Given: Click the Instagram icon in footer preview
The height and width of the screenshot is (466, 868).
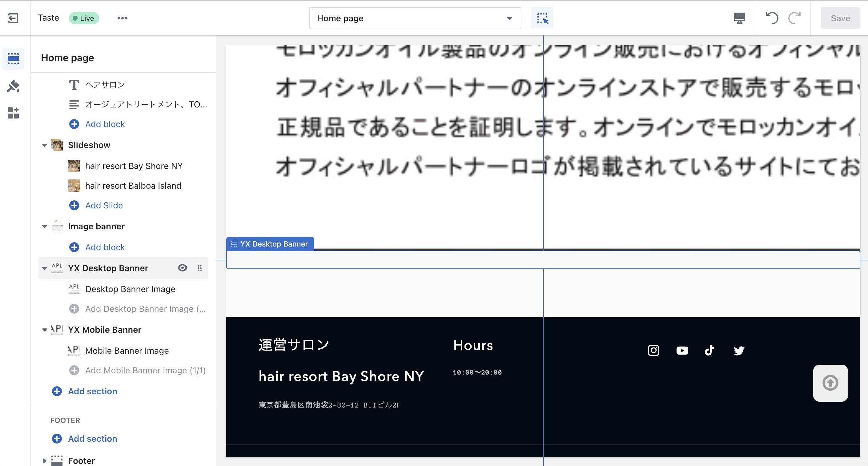Looking at the screenshot, I should click(653, 351).
